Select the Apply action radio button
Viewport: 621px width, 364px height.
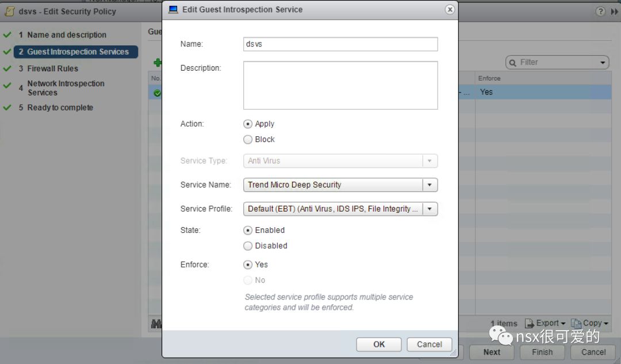[x=247, y=124]
